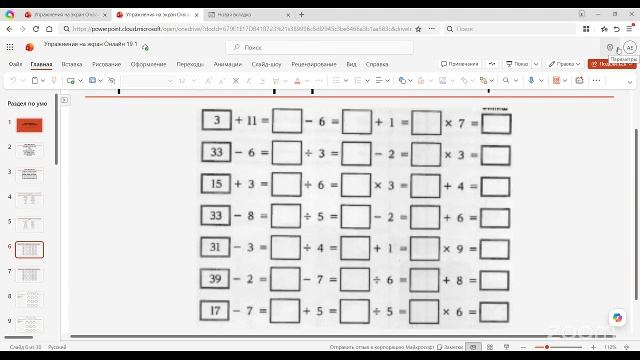Click the New Slide icon
This screenshot has height=360, width=640.
click(71, 80)
